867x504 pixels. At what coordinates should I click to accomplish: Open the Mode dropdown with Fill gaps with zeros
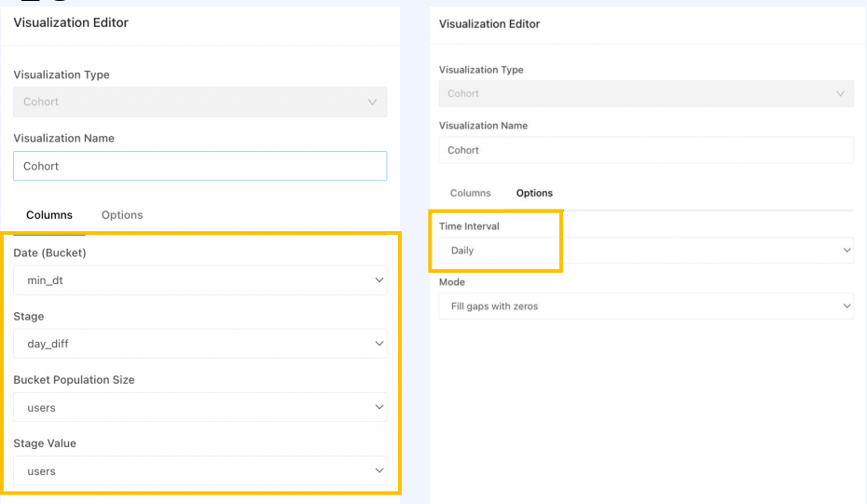[x=645, y=306]
